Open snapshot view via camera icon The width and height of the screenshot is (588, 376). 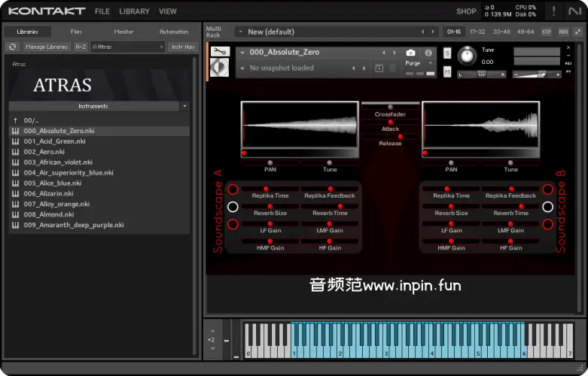point(410,53)
